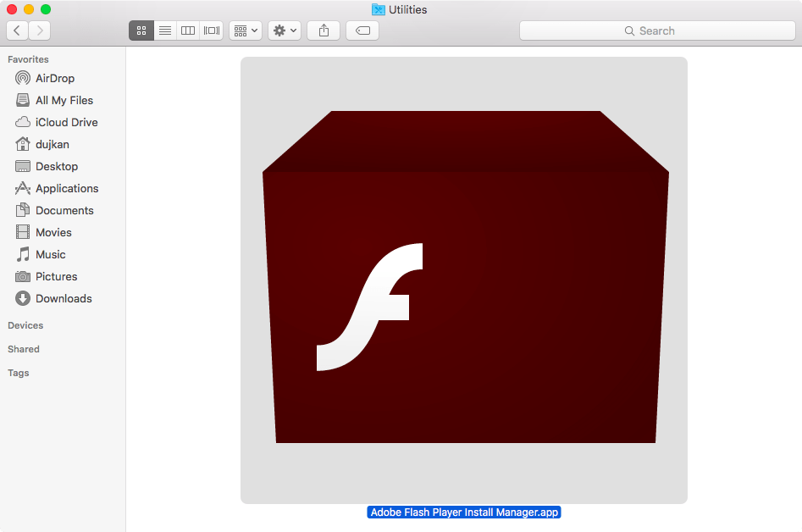This screenshot has width=802, height=532.
Task: Open Pictures label in sidebar
Action: click(x=56, y=276)
